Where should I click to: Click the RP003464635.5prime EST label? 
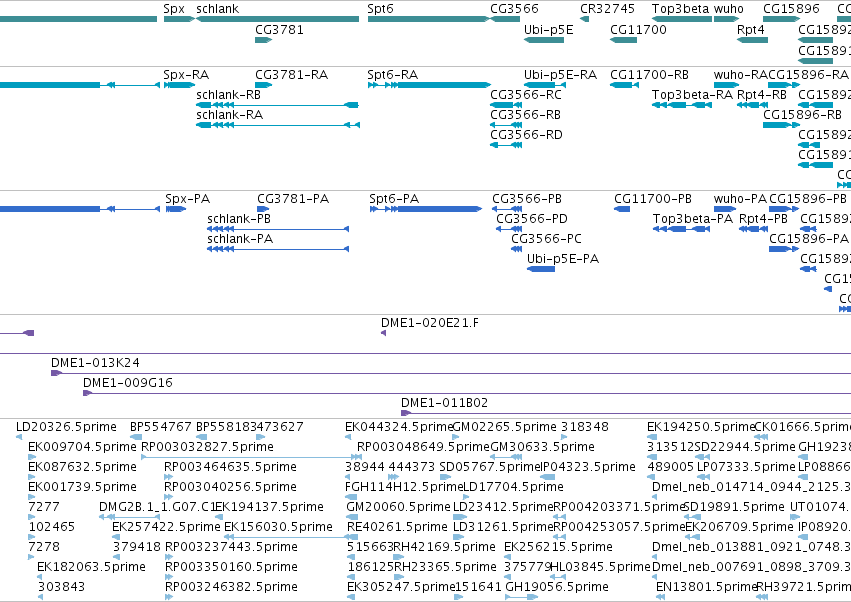[x=230, y=467]
